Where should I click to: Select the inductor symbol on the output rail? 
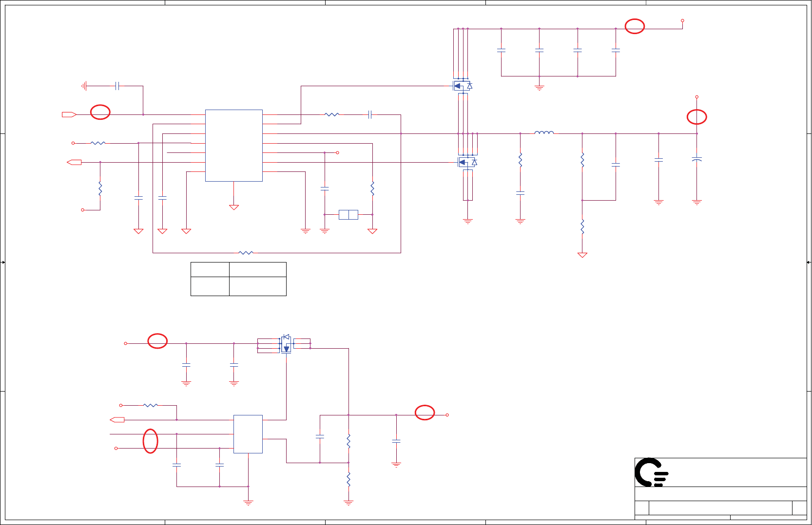click(x=544, y=132)
